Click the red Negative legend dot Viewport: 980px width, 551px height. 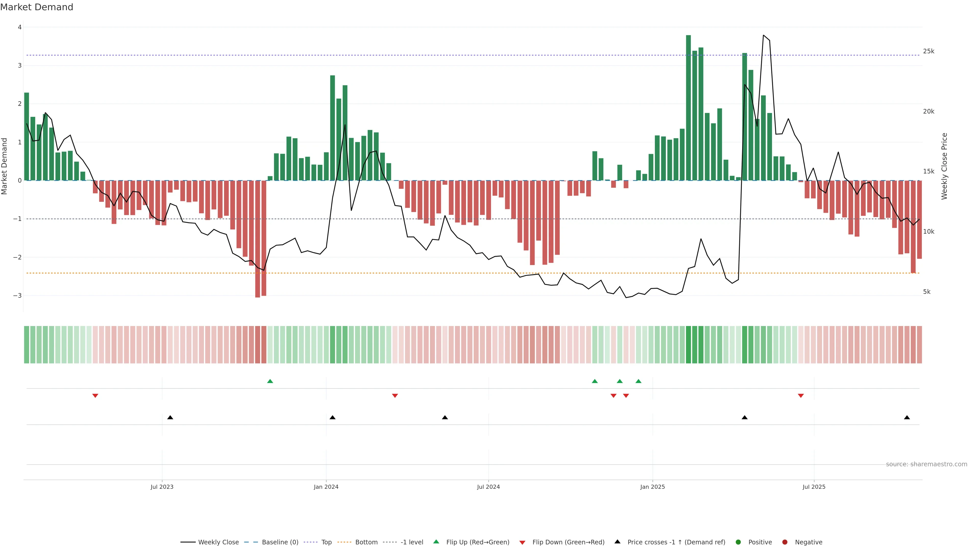(x=785, y=542)
